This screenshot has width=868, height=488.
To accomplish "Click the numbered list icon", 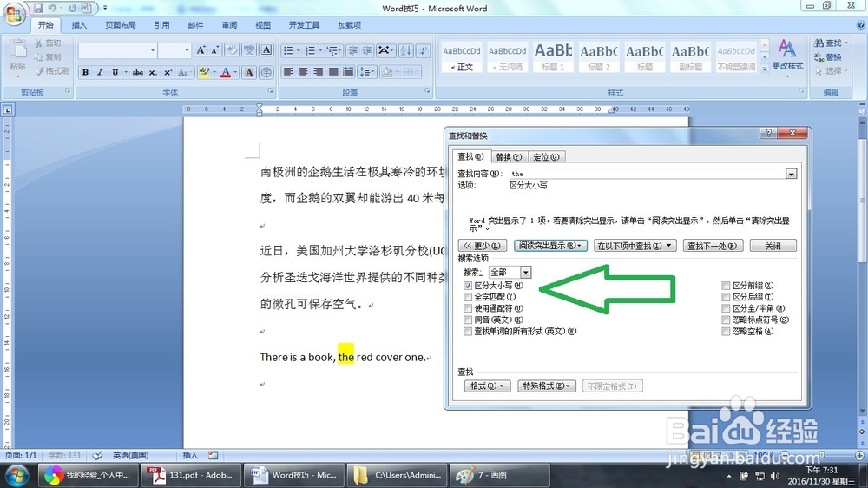I will pos(310,50).
